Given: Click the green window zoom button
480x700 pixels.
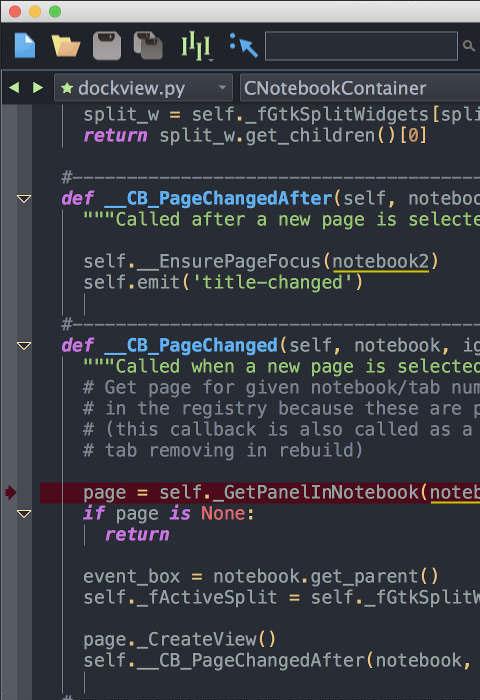Looking at the screenshot, I should coord(55,11).
